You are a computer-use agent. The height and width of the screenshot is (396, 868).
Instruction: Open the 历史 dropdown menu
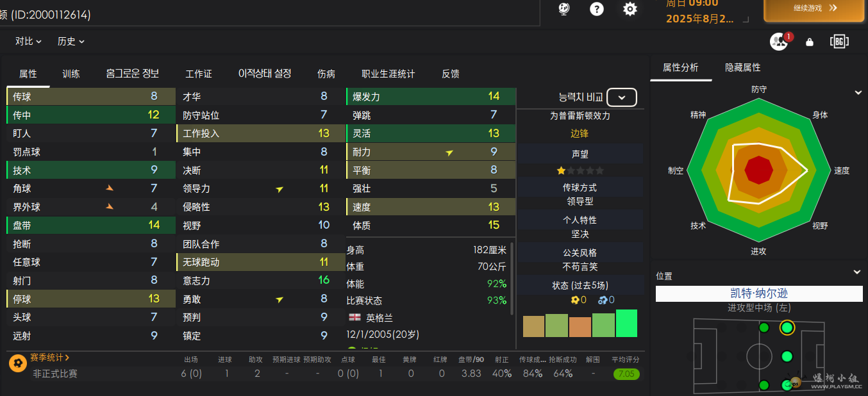tap(71, 41)
